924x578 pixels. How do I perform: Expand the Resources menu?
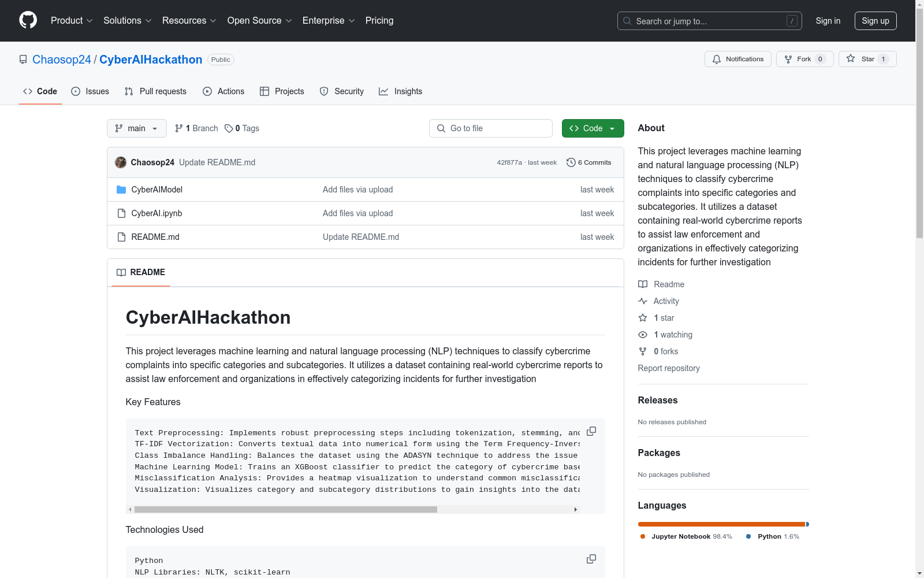coord(189,20)
